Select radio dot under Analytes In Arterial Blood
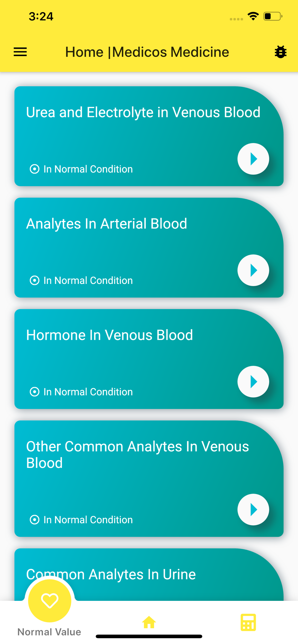Viewport: 298px width, 644px height. coord(35,280)
